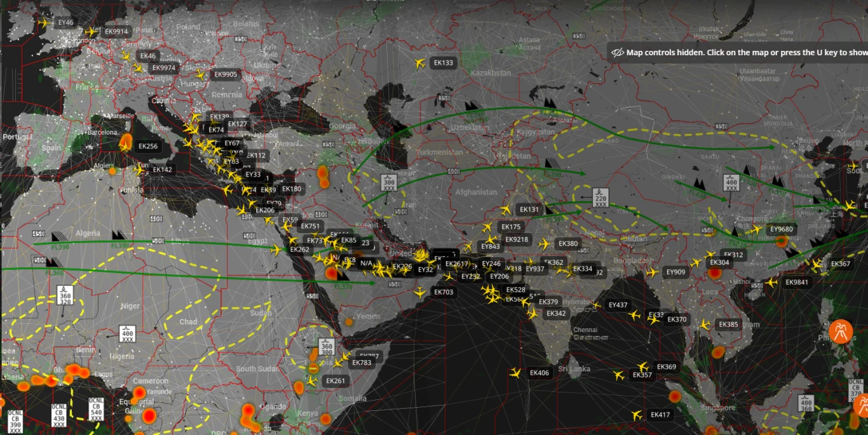Select the EK180 flight label

pos(292,189)
